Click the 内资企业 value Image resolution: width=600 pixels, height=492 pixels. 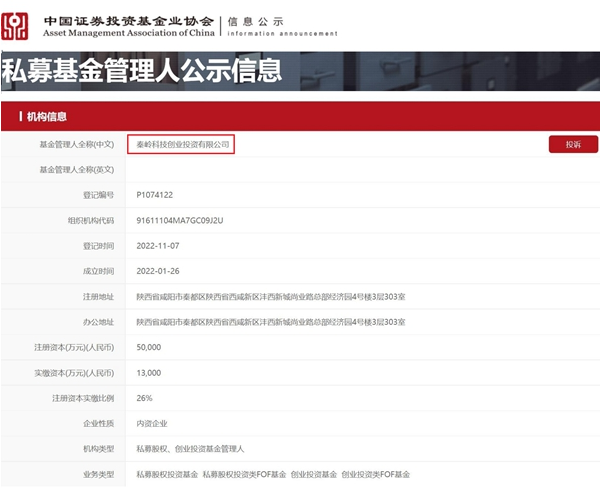click(152, 424)
